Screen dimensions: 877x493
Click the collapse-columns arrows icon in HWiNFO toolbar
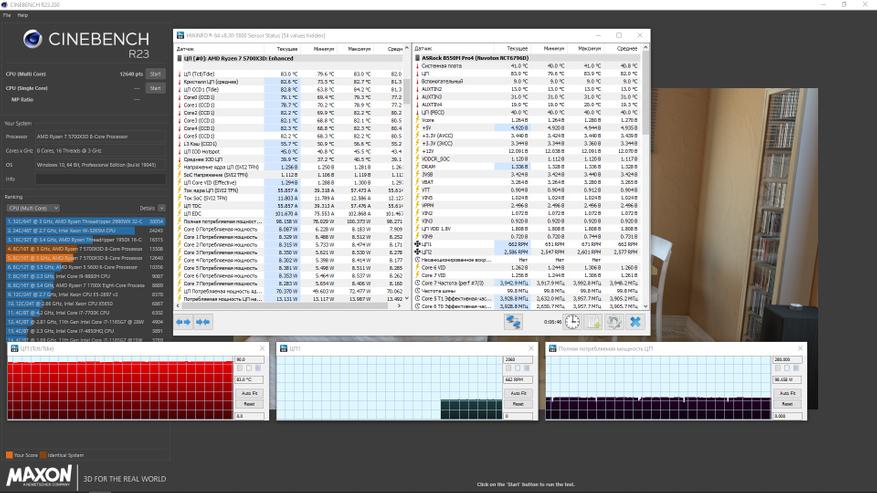(203, 322)
